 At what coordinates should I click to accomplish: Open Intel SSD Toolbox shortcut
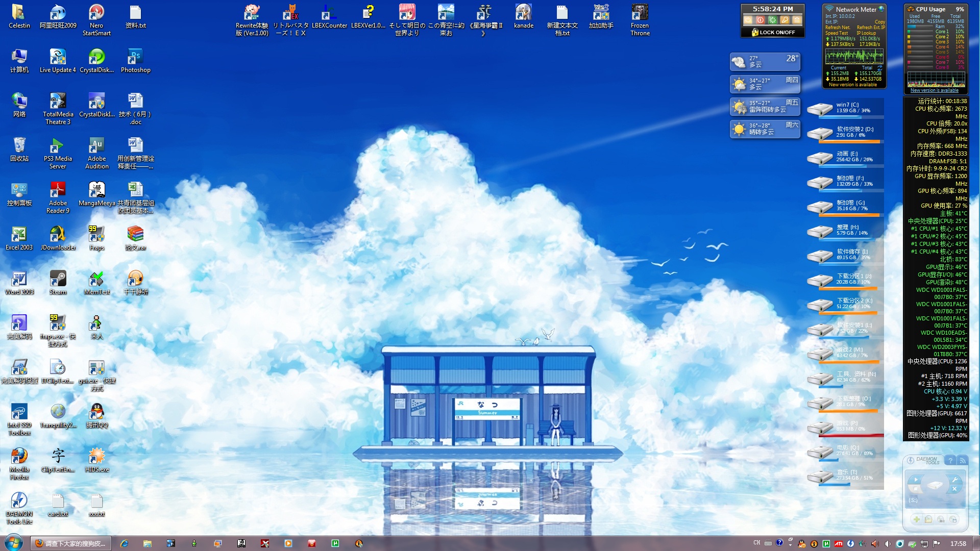[x=19, y=420]
